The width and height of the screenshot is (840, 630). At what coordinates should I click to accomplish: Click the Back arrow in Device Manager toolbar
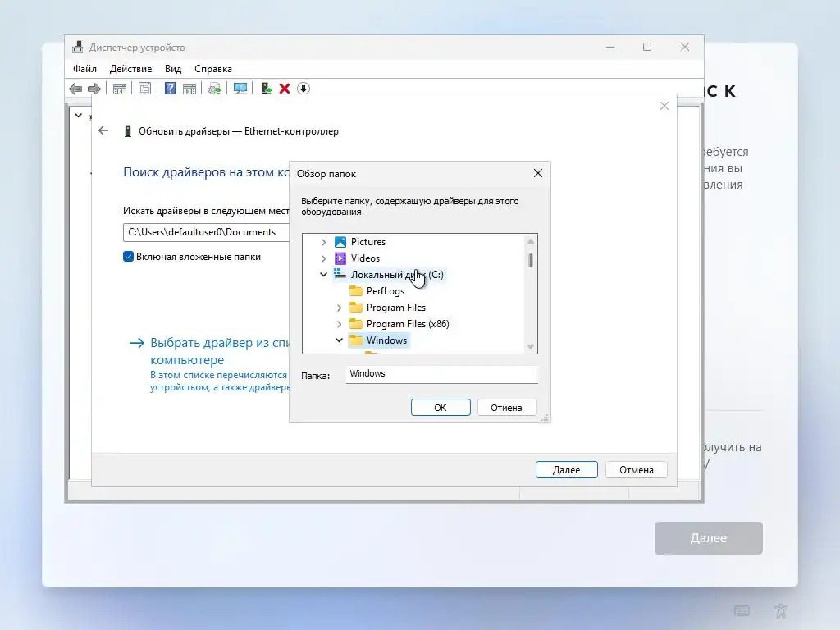(x=75, y=89)
